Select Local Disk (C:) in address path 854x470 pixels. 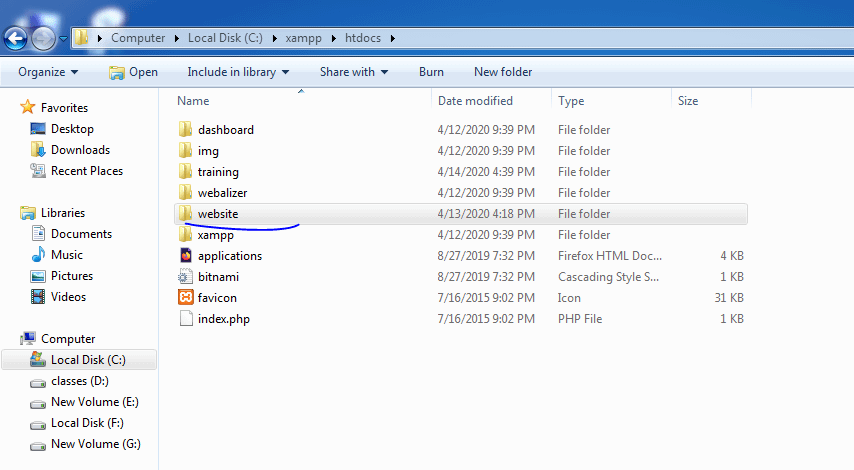tap(225, 38)
